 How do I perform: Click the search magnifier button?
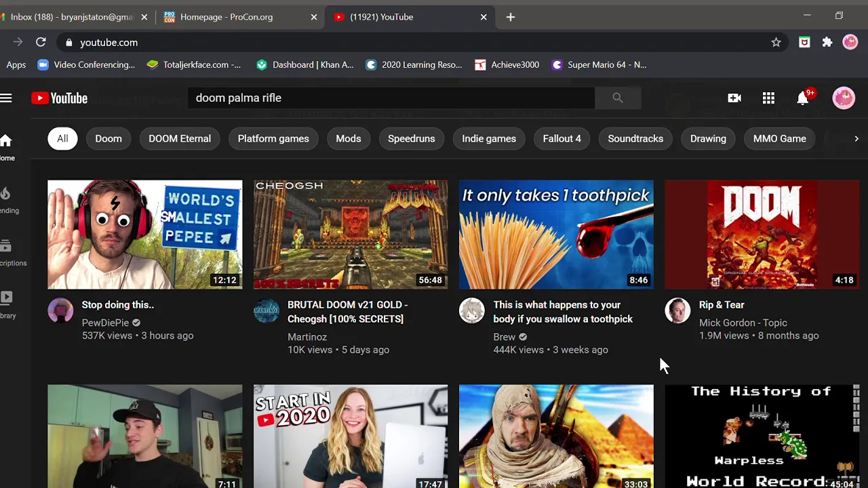coord(618,98)
